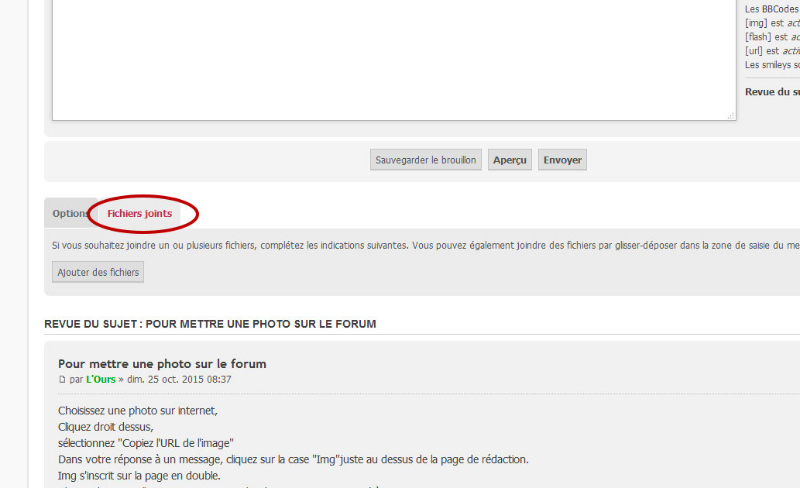Select the Fichiers joints tab
The height and width of the screenshot is (488, 800).
point(139,214)
